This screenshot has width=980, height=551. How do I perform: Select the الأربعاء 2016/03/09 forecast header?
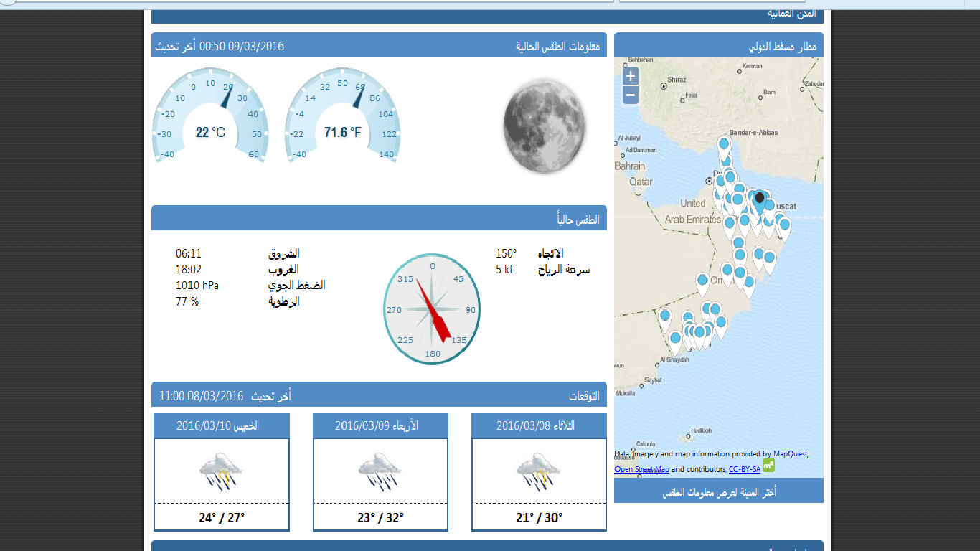click(x=380, y=426)
